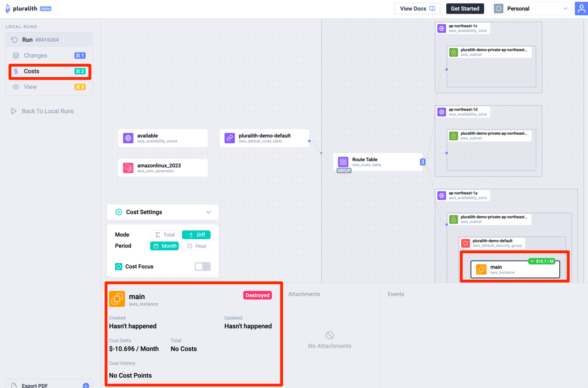This screenshot has width=588, height=388.
Task: Select the pluralith-demo-default security group shield icon
Action: tap(465, 243)
